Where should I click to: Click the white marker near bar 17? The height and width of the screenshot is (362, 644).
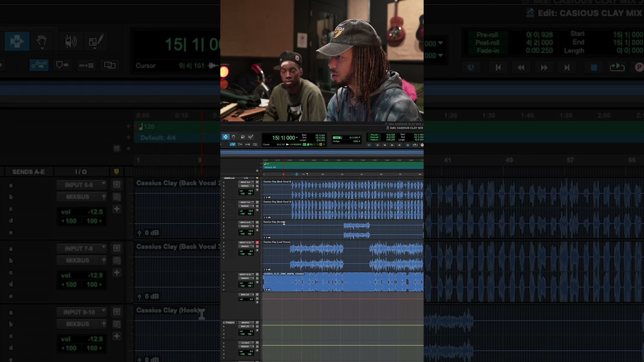[307, 174]
